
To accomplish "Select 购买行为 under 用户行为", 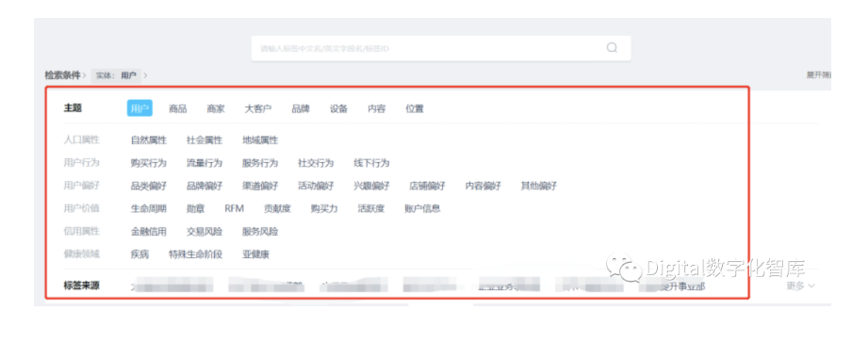I will [x=148, y=163].
